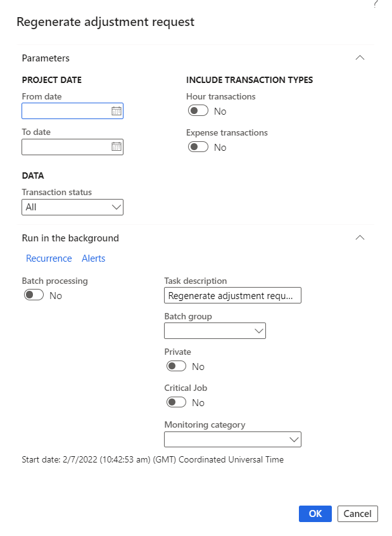Enable the Hour transactions toggle
Image resolution: width=392 pixels, height=536 pixels.
point(198,111)
